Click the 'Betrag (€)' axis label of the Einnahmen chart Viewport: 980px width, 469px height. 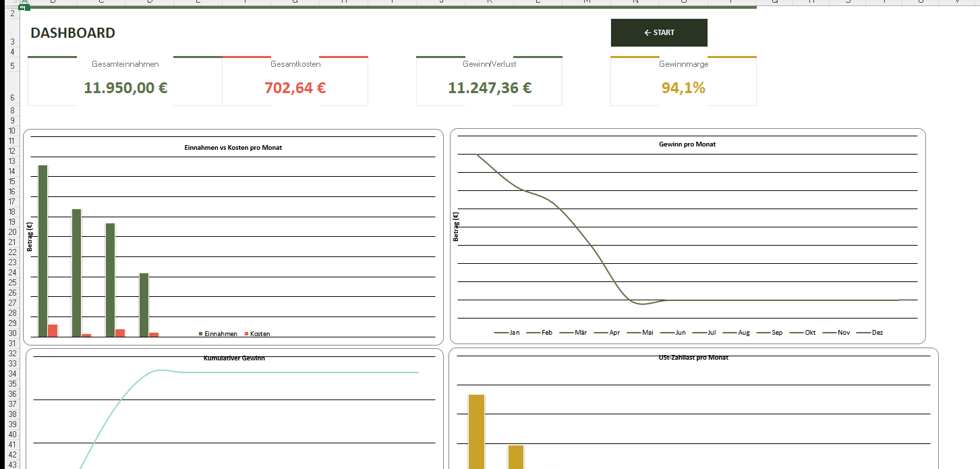30,237
